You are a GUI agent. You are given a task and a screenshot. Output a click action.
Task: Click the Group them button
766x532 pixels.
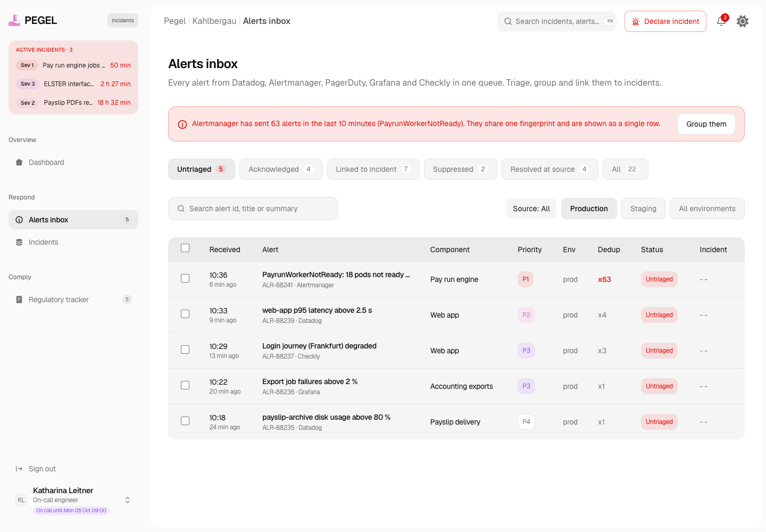coord(706,124)
